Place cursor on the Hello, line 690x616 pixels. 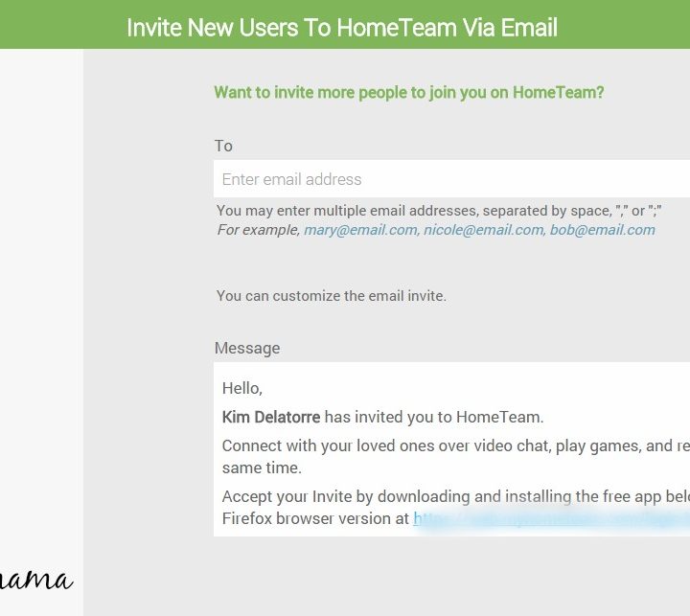tap(242, 389)
